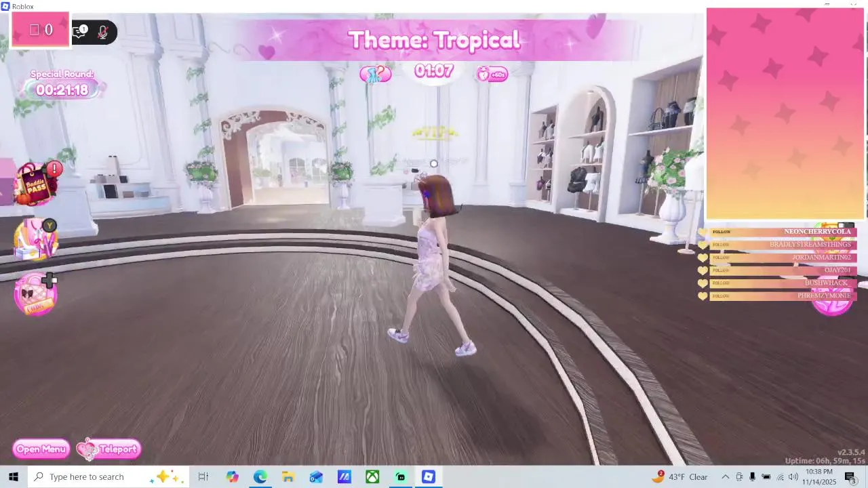Open the Baddie Pass bag icon
Image resolution: width=868 pixels, height=488 pixels.
point(37,184)
